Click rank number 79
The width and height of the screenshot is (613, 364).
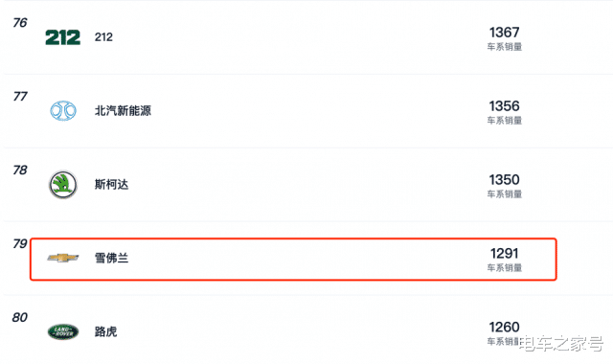tap(20, 243)
